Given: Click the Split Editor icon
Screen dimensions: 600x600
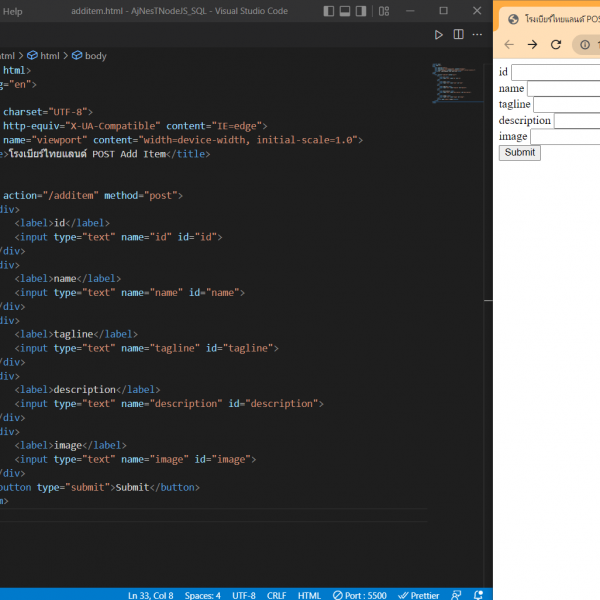Looking at the screenshot, I should (x=458, y=34).
